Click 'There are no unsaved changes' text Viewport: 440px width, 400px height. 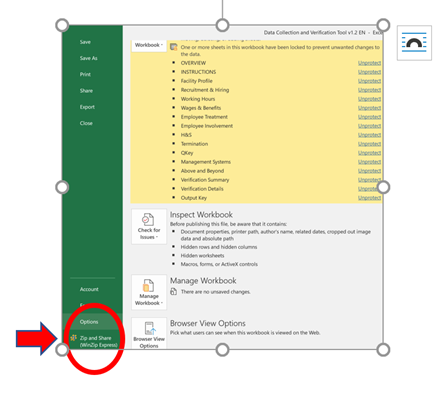pyautogui.click(x=215, y=292)
